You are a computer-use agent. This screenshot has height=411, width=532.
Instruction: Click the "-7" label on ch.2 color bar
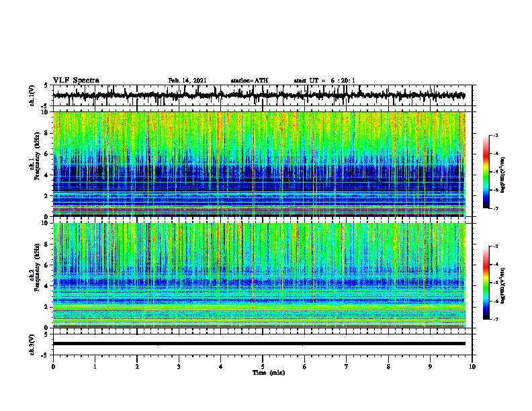click(x=496, y=319)
